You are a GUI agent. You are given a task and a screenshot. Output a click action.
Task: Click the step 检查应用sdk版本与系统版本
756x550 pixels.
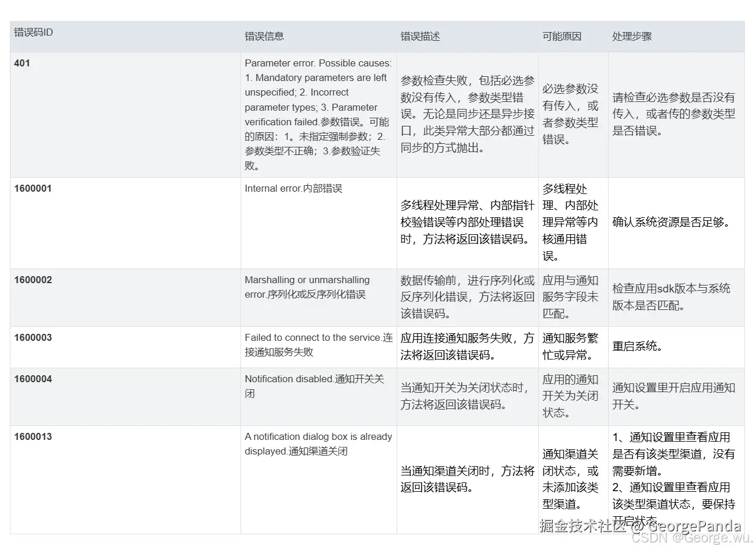(x=676, y=298)
